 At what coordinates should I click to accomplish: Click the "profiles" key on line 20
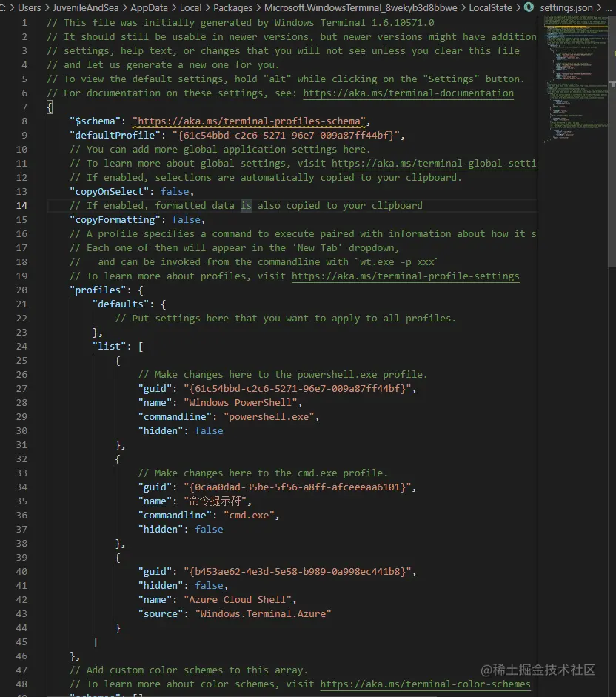(x=98, y=290)
